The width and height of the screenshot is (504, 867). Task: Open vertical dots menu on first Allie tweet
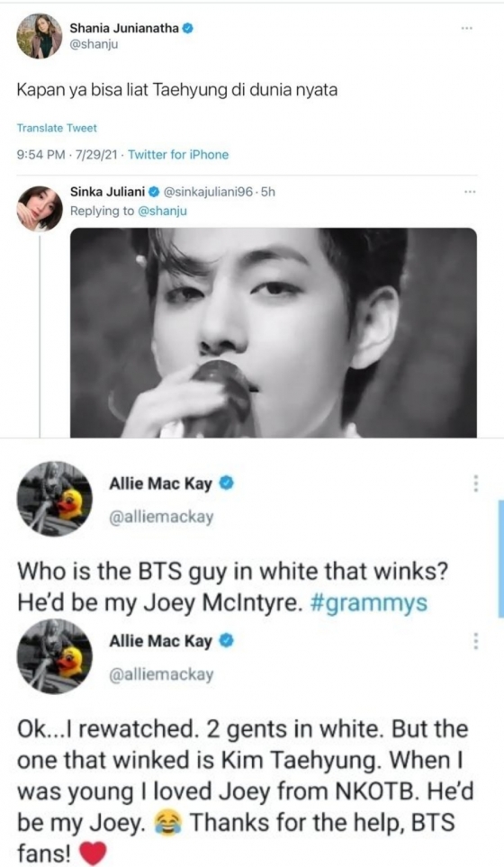pyautogui.click(x=475, y=483)
